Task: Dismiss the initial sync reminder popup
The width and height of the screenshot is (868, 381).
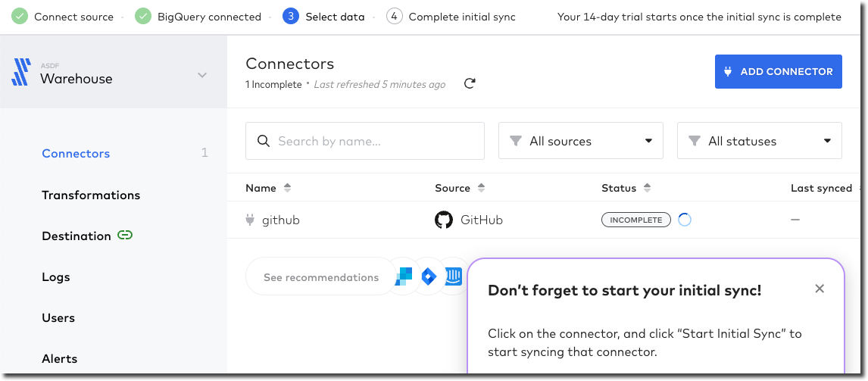Action: tap(819, 289)
